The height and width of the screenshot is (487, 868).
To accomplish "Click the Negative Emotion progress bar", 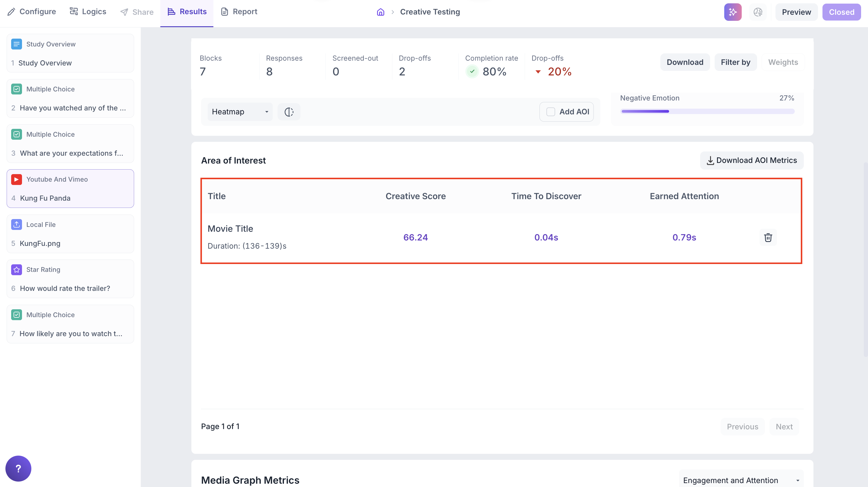I will pyautogui.click(x=708, y=111).
